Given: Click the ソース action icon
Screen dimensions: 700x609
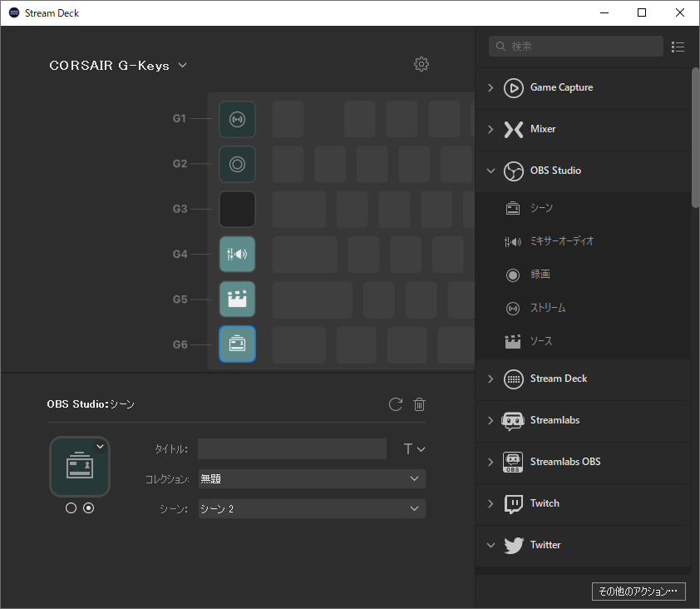Looking at the screenshot, I should tap(512, 341).
